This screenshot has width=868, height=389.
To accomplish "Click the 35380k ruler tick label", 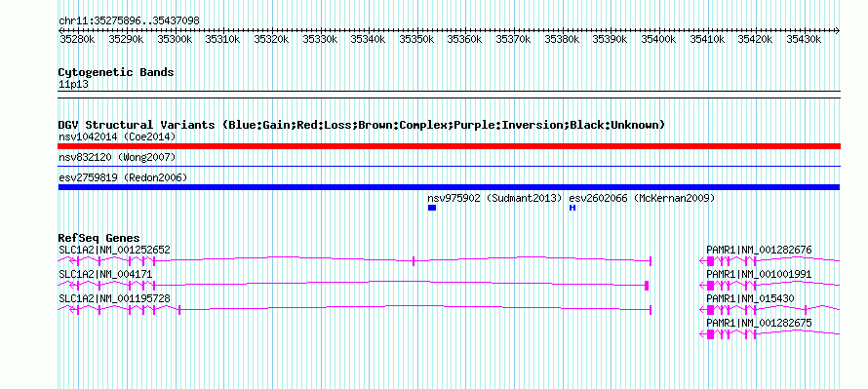I will [562, 39].
